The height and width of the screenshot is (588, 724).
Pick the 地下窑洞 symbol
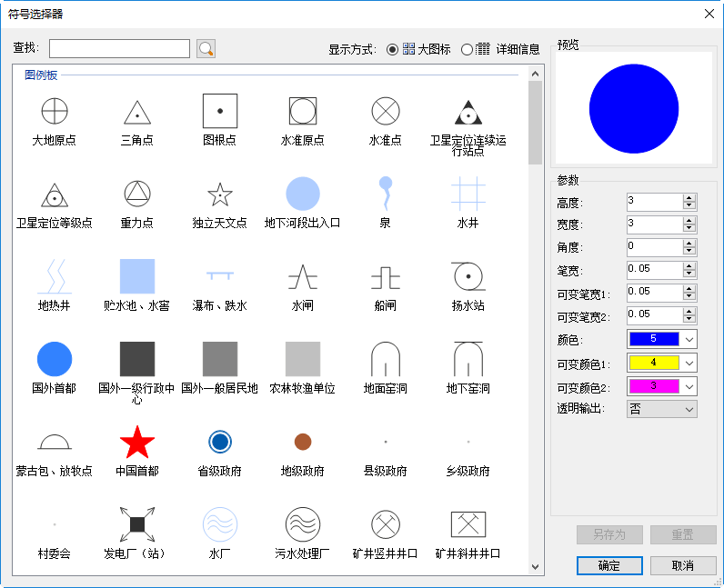[468, 359]
